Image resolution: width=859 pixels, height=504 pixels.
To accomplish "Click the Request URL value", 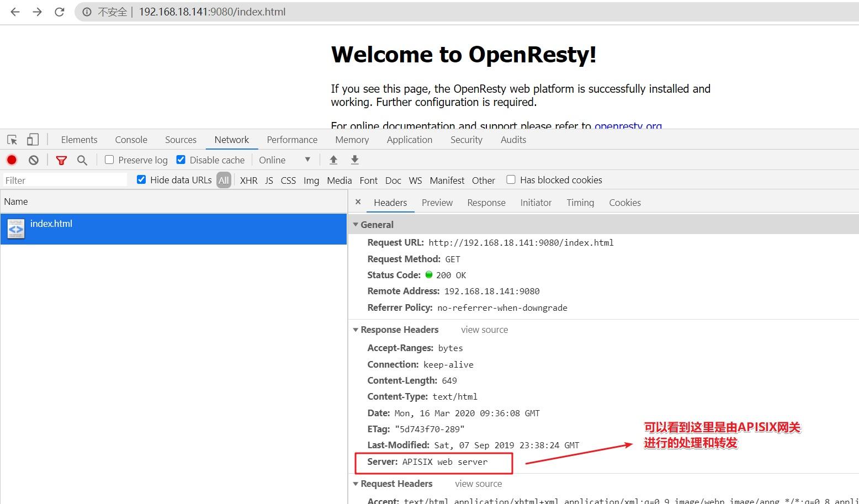I will point(521,242).
